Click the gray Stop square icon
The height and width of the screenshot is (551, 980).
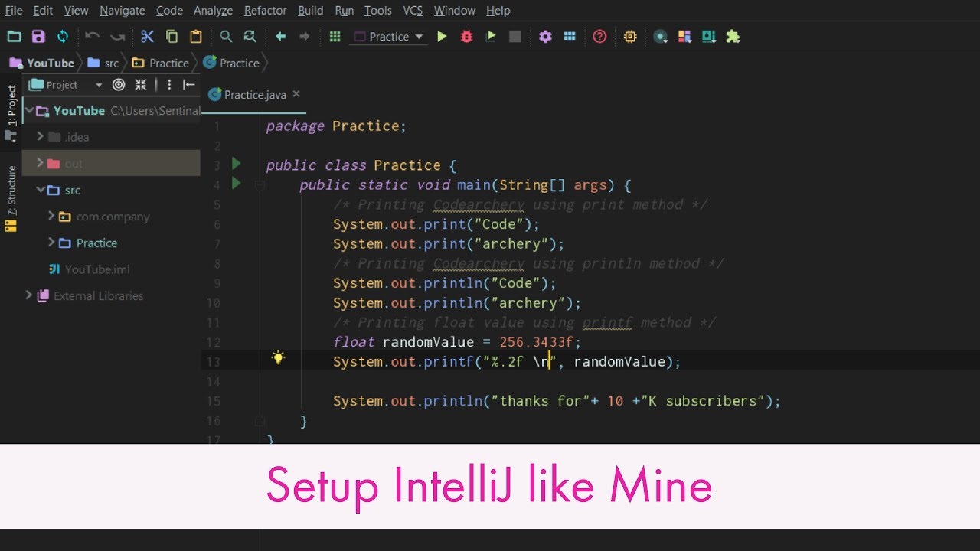[515, 36]
